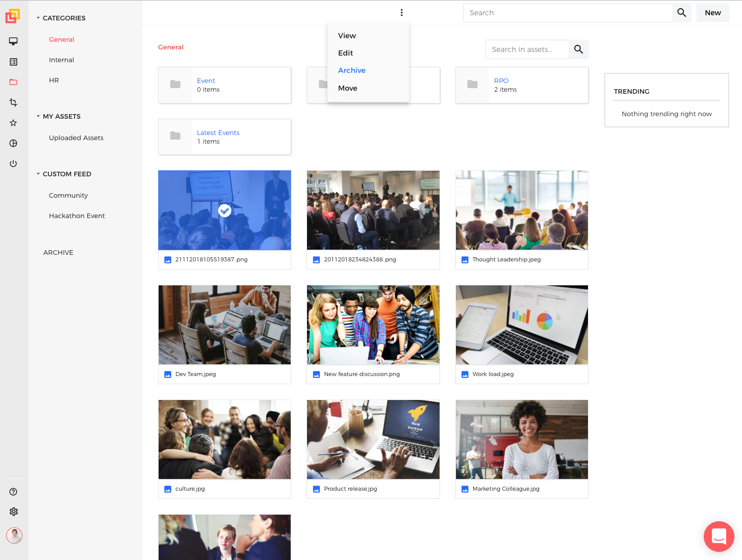Image resolution: width=742 pixels, height=560 pixels.
Task: Collapse the MY ASSETS section
Action: (x=38, y=116)
